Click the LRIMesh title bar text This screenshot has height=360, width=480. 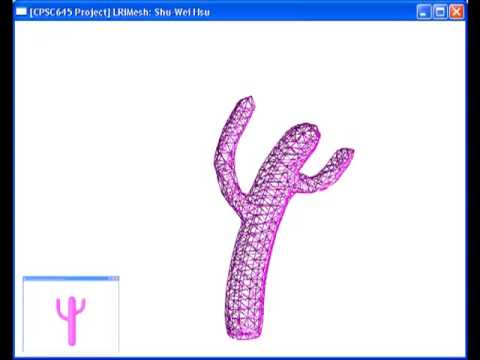(120, 12)
